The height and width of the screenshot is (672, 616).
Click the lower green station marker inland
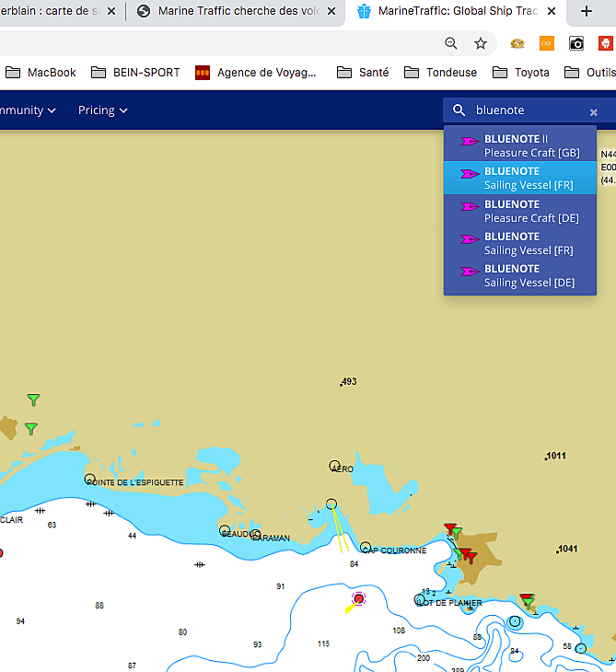coord(31,428)
